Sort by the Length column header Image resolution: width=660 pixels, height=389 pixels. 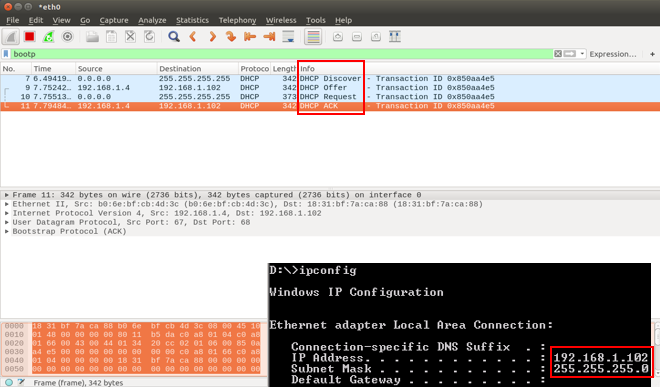pos(284,69)
